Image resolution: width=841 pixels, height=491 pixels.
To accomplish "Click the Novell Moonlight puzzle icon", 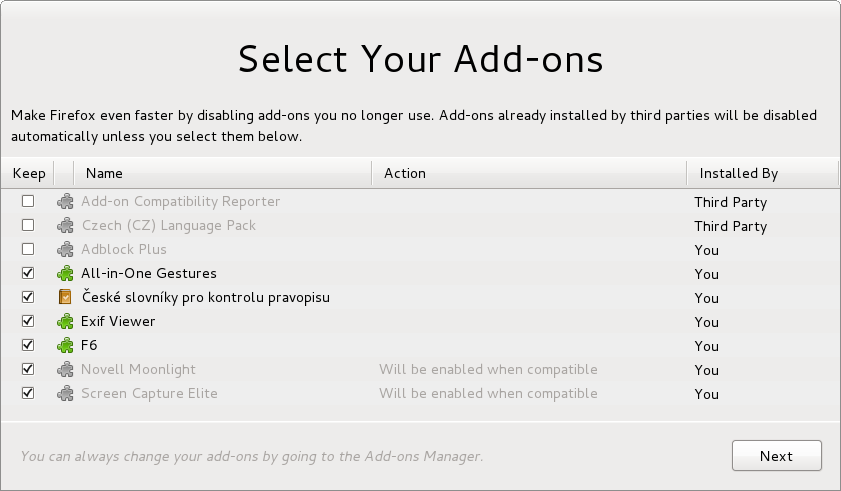I will [x=65, y=370].
